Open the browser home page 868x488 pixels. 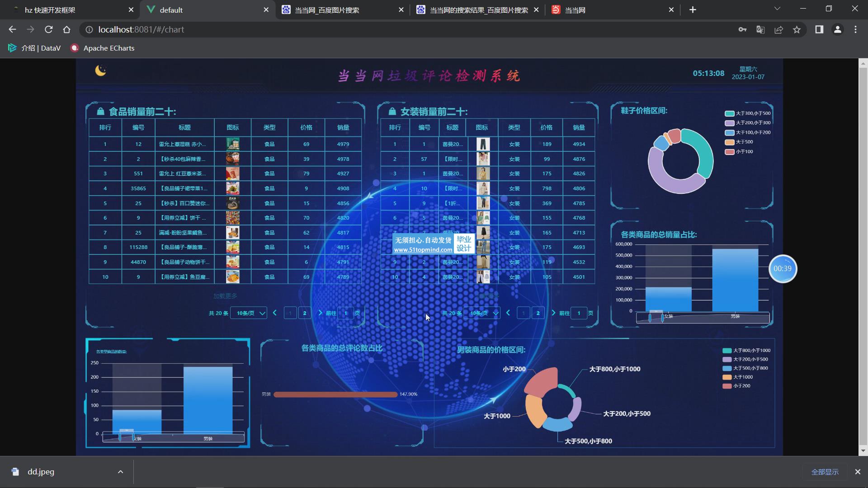pyautogui.click(x=66, y=29)
